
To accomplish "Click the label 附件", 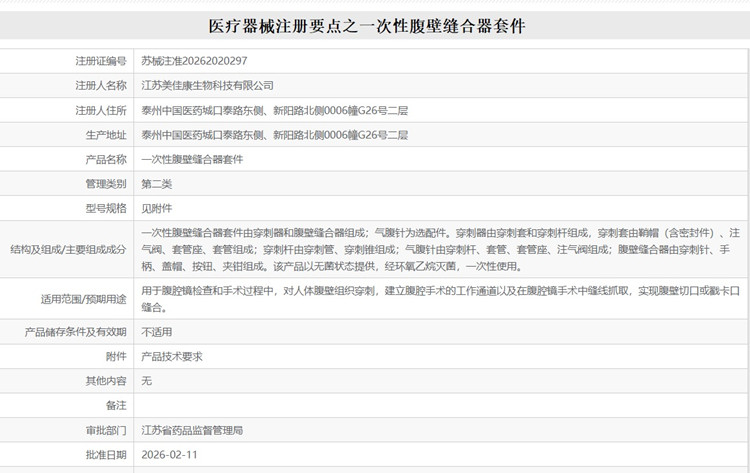I will (116, 356).
